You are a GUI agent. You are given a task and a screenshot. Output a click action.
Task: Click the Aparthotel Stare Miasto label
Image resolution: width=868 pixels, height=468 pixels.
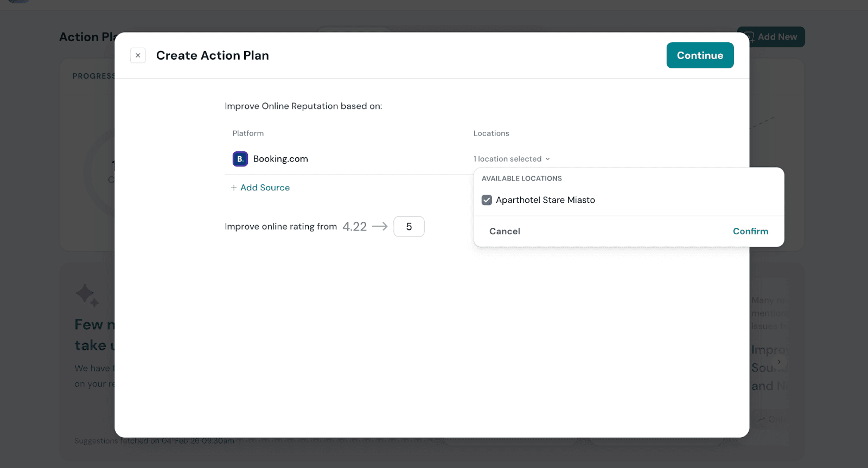[x=545, y=200]
